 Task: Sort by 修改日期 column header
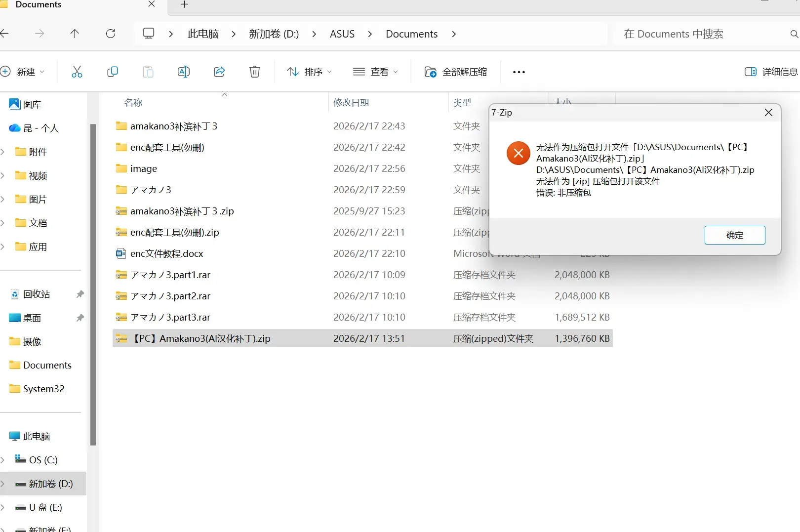[x=351, y=102]
